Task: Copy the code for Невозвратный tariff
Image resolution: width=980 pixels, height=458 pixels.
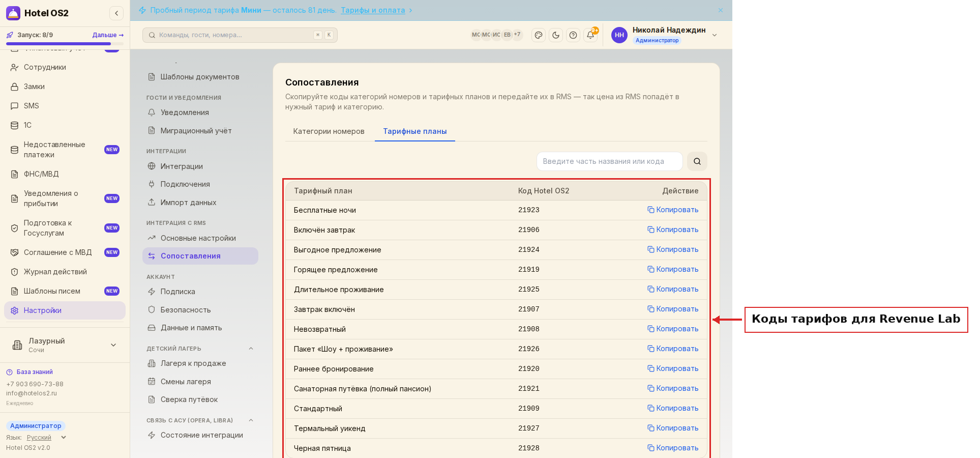Action: coord(673,329)
